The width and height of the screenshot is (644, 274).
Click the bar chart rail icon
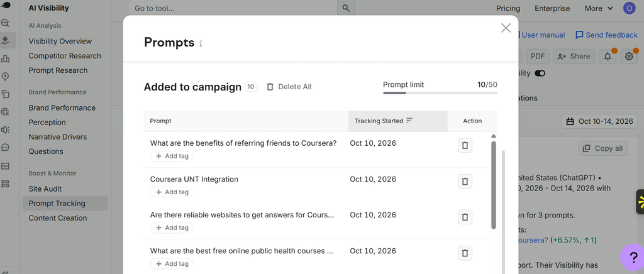coord(5,58)
